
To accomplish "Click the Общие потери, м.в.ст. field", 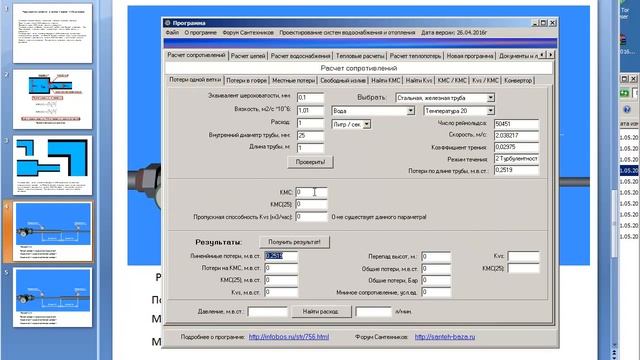I will (436, 269).
